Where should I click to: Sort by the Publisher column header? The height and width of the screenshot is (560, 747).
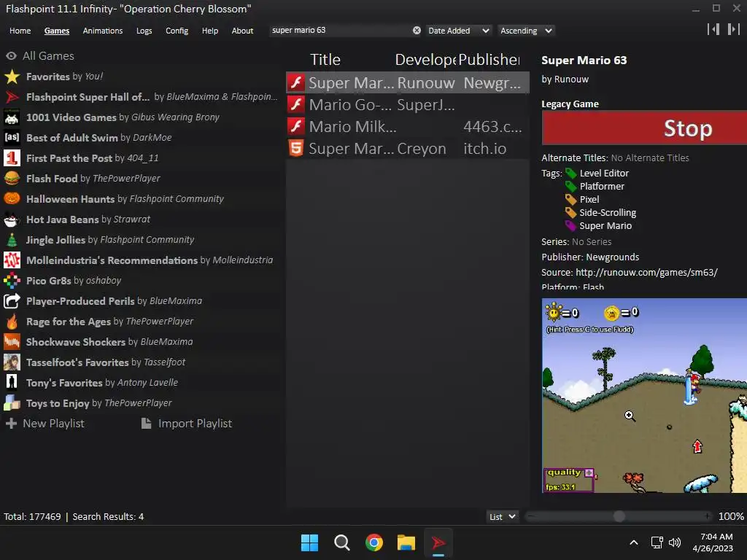click(x=489, y=60)
